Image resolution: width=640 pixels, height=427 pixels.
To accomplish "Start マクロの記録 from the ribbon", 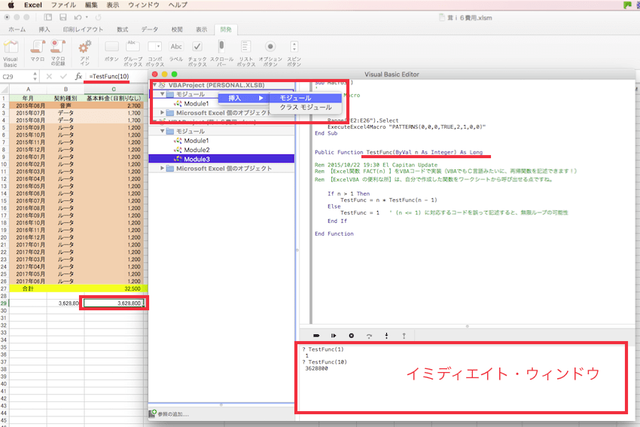I will tap(58, 52).
